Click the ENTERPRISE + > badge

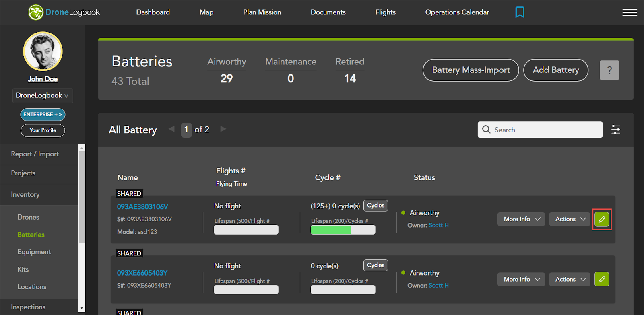tap(43, 115)
